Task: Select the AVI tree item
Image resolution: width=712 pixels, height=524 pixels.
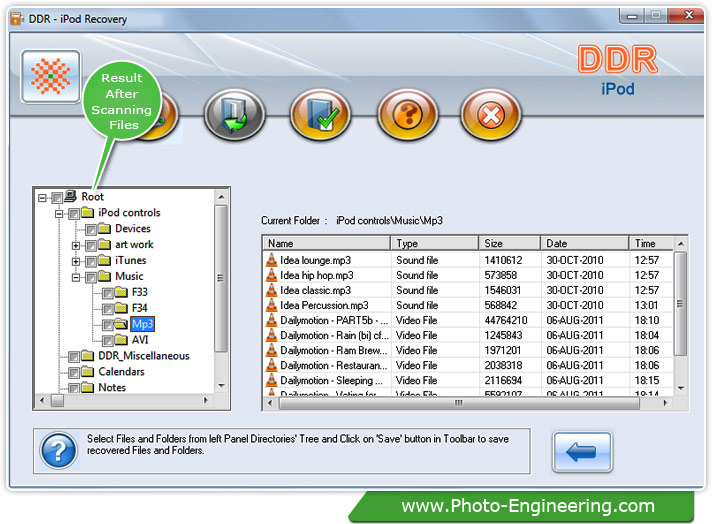Action: point(140,340)
